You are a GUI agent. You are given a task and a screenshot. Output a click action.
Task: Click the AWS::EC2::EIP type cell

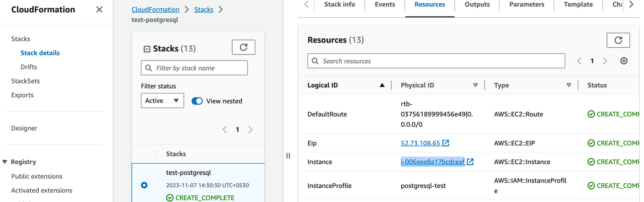point(514,143)
